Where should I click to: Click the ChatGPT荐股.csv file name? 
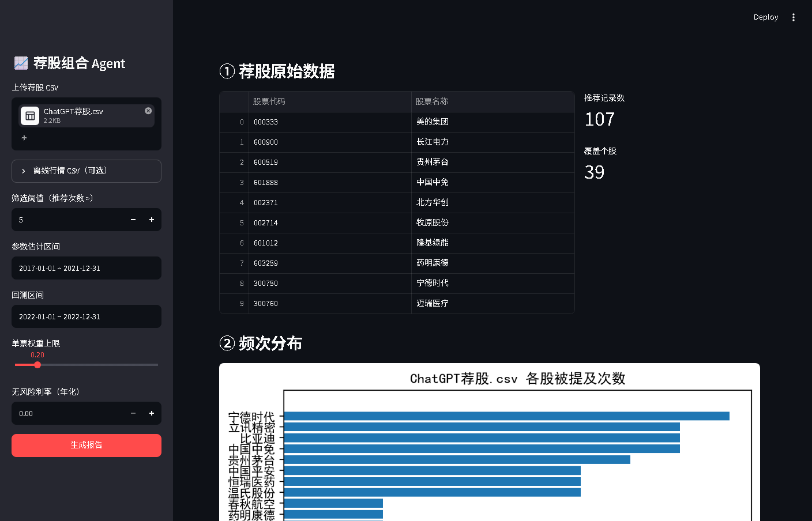(73, 111)
